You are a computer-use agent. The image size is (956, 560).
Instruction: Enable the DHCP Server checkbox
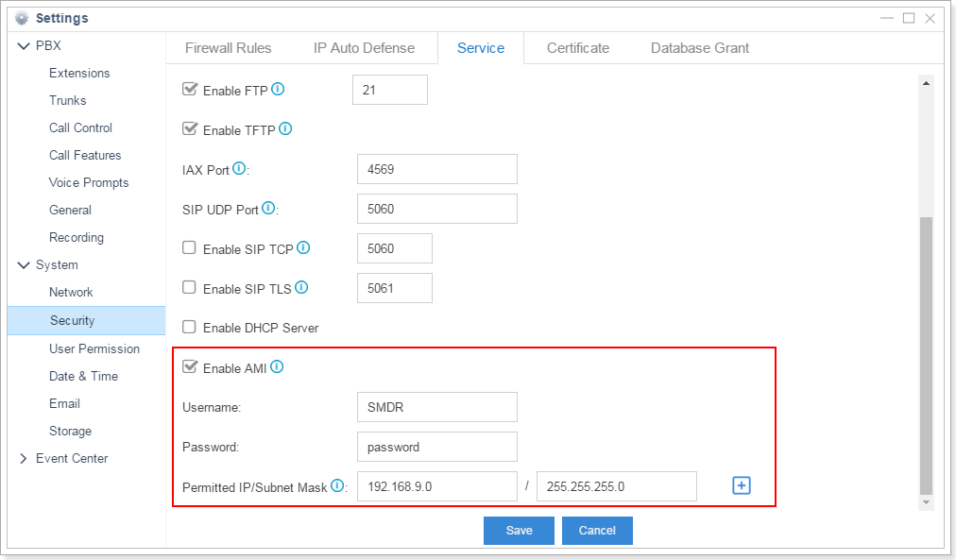coord(189,328)
